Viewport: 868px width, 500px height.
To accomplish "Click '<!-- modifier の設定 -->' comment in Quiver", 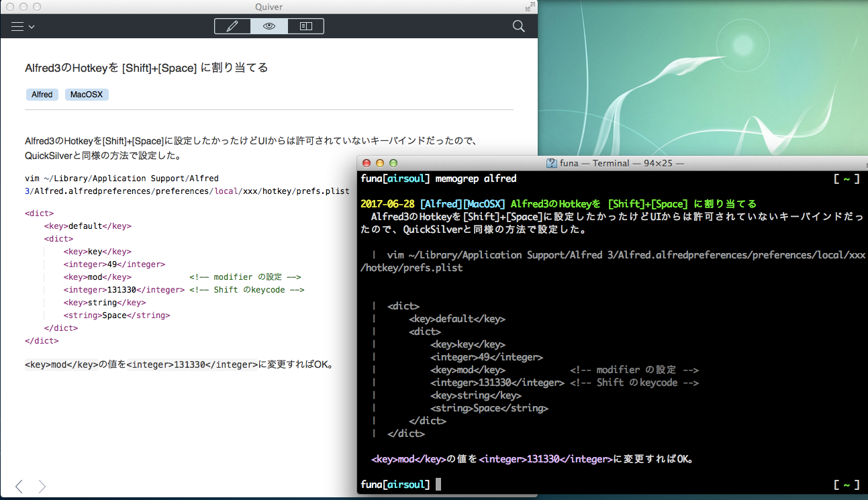I will click(x=245, y=277).
